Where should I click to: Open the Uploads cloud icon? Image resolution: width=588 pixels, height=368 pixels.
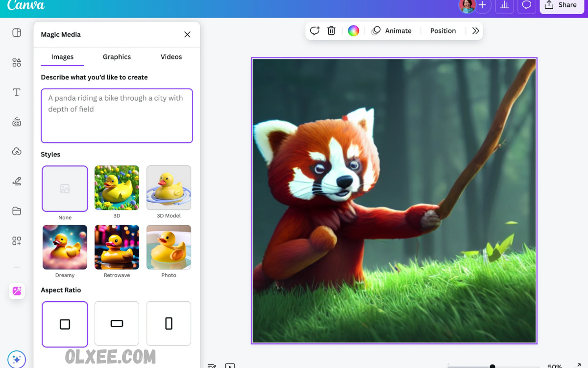(x=17, y=151)
